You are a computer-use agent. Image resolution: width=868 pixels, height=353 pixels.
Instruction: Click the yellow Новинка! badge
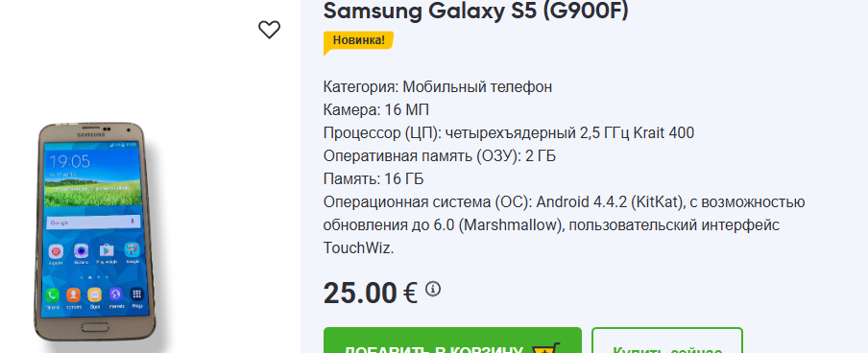pos(359,41)
